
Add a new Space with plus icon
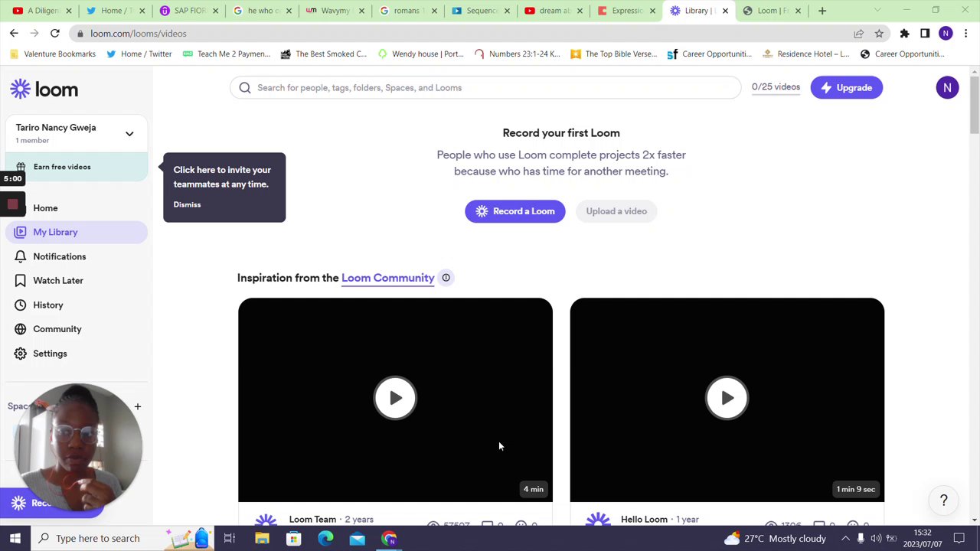(138, 406)
